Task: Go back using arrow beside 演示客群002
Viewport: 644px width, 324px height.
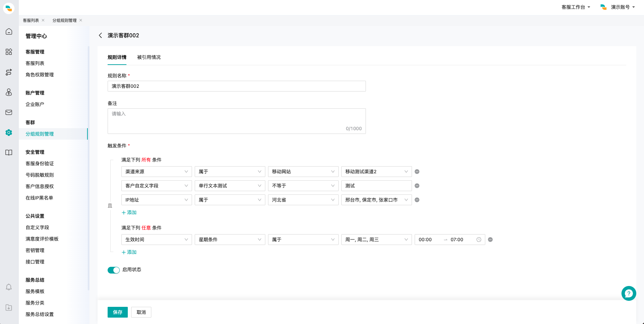Action: pyautogui.click(x=100, y=35)
